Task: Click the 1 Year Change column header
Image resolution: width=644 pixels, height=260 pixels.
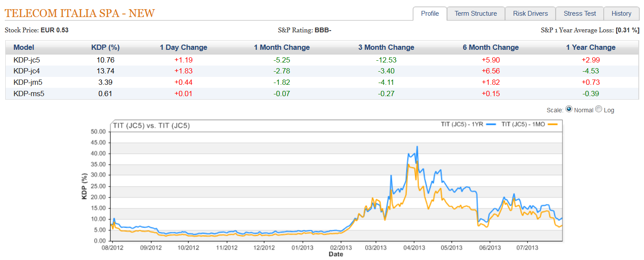Action: (591, 47)
